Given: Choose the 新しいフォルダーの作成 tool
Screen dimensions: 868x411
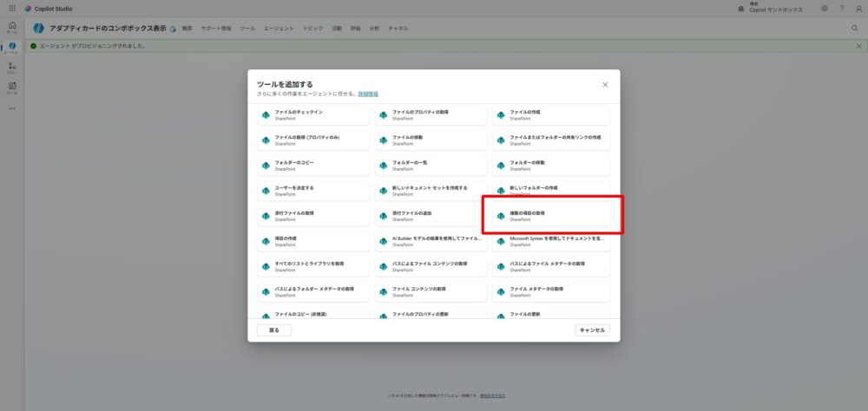Looking at the screenshot, I should click(x=551, y=190).
